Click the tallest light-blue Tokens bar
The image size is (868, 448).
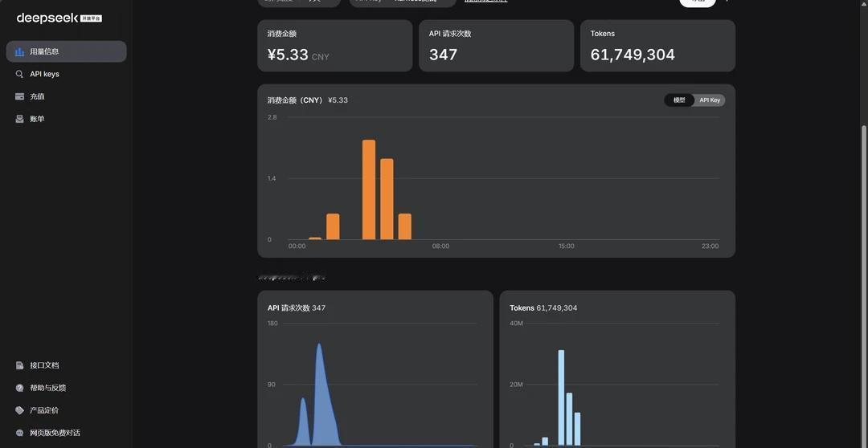tap(561, 397)
